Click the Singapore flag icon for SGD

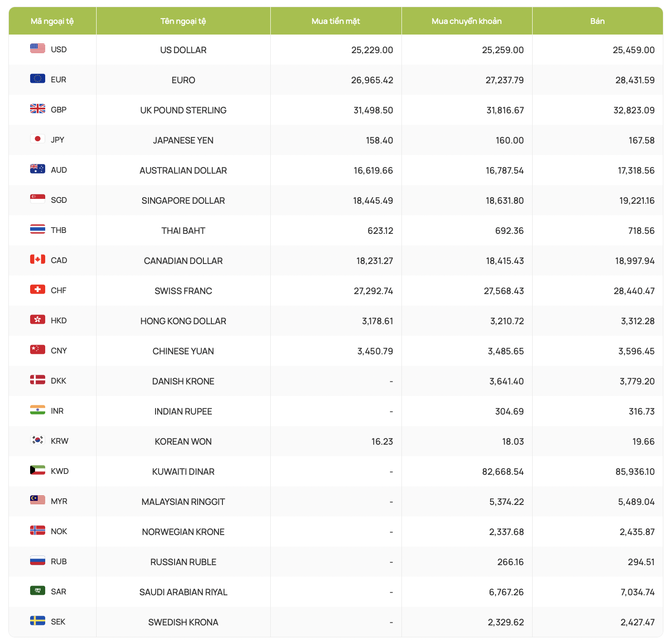[x=38, y=199]
